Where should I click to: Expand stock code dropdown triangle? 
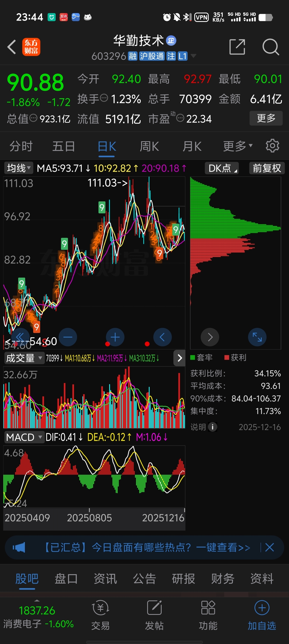click(x=193, y=56)
